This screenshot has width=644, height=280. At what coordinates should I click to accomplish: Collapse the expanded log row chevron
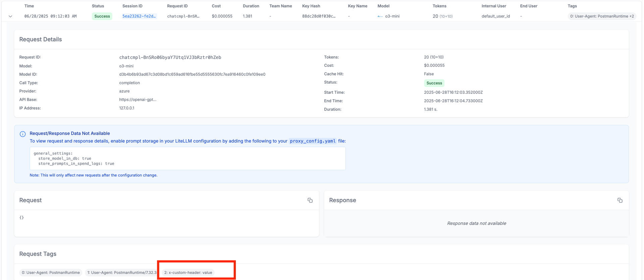coord(10,16)
